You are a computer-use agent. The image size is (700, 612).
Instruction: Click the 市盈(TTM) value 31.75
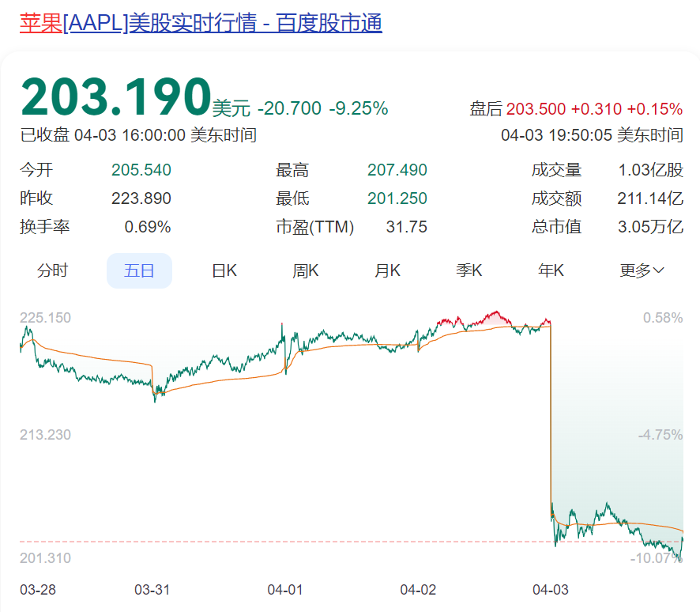[407, 227]
